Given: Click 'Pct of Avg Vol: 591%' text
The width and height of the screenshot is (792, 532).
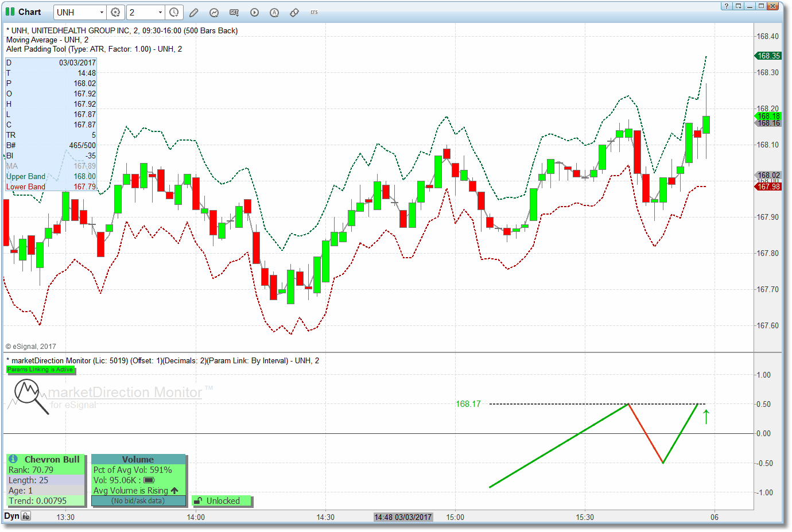Looking at the screenshot, I should click(133, 470).
